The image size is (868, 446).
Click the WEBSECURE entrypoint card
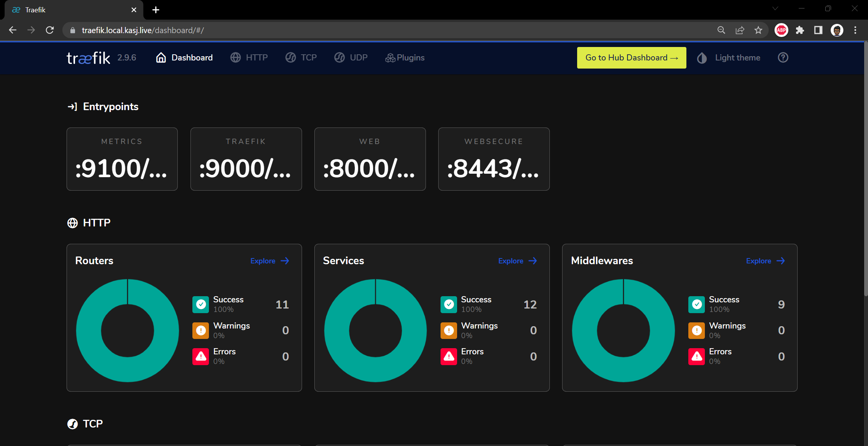click(494, 159)
